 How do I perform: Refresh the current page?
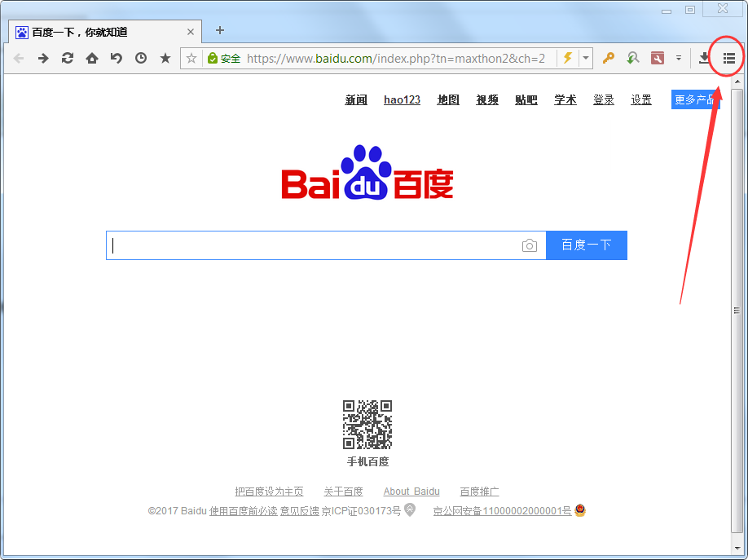(68, 58)
